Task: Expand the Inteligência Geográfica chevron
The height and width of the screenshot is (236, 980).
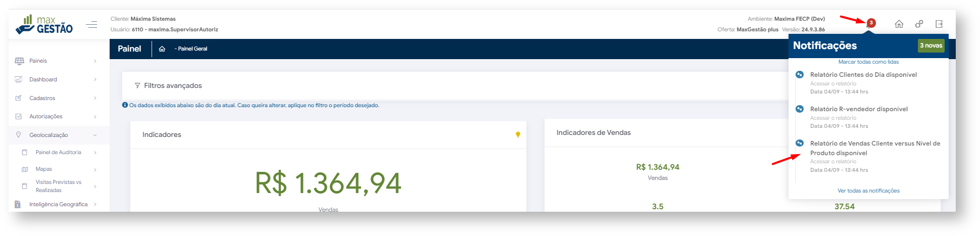Action: tap(95, 205)
